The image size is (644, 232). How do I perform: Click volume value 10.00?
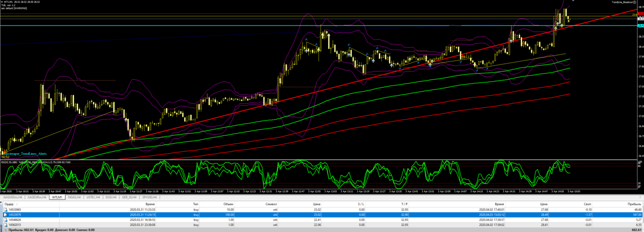tap(230, 210)
